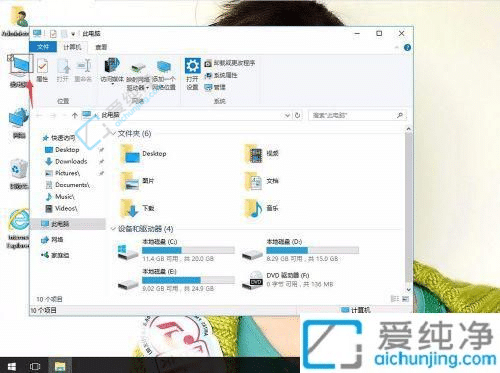Click the Forward navigation arrow

[x=53, y=115]
